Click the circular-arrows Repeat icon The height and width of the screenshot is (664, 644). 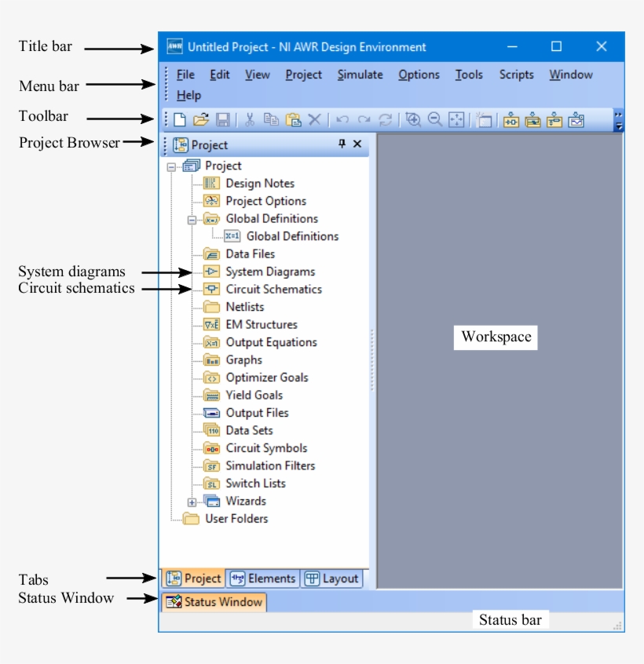385,120
